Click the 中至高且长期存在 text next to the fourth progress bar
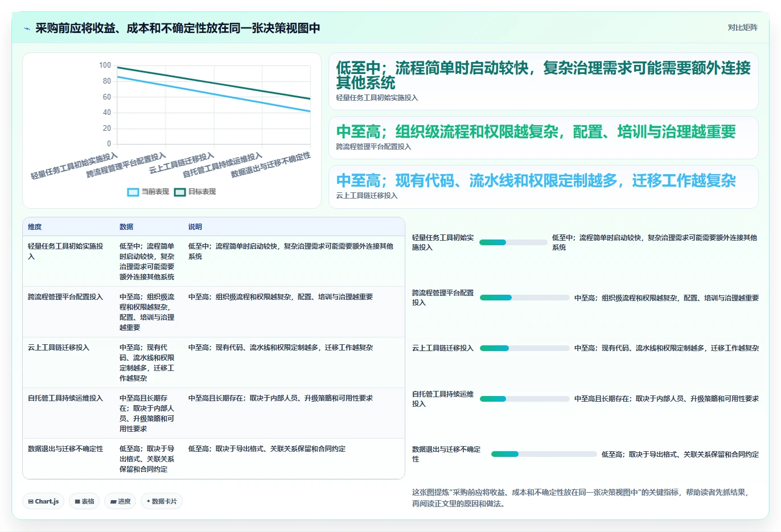This screenshot has width=781, height=532. tap(667, 399)
